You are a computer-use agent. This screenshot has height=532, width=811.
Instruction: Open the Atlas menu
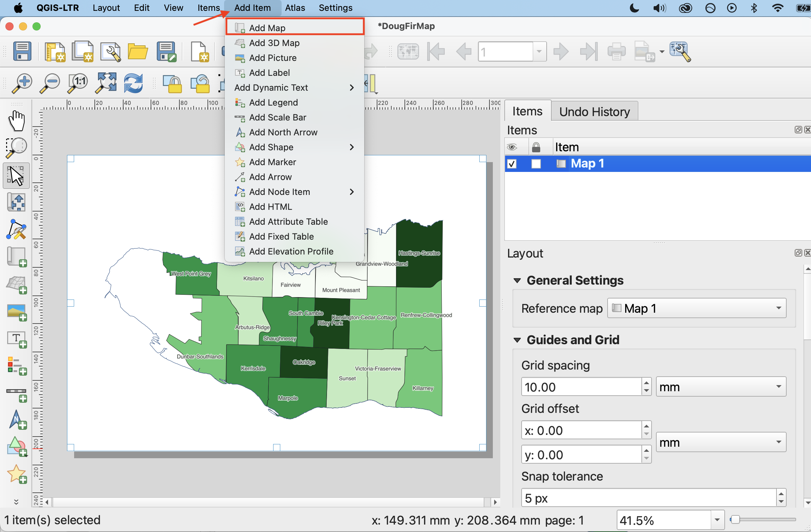pyautogui.click(x=295, y=7)
